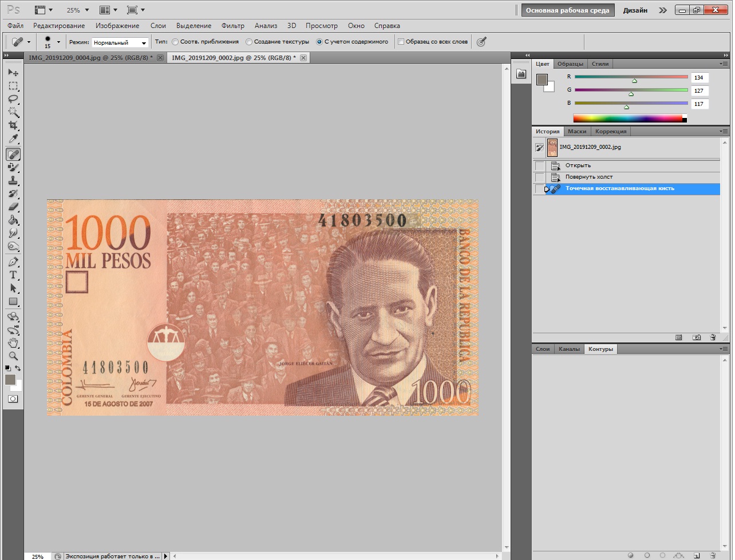Toggle Quick Mask mode

click(13, 399)
